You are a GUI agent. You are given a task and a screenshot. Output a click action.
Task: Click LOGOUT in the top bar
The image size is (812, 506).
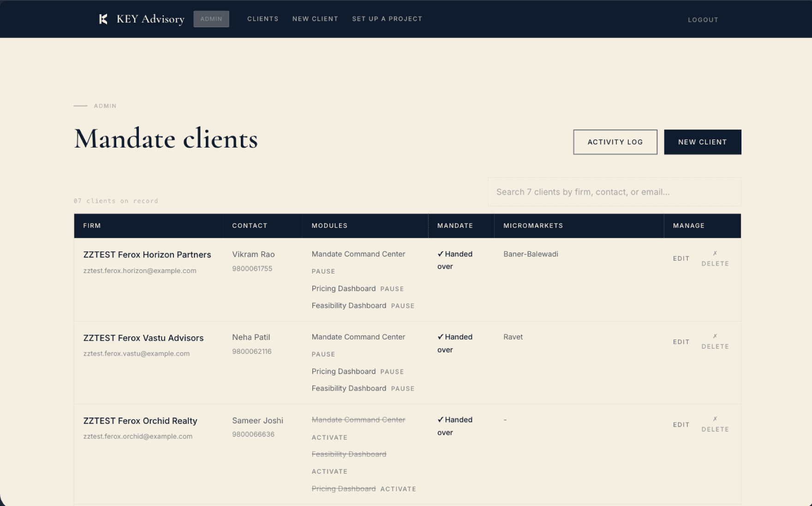[703, 20]
